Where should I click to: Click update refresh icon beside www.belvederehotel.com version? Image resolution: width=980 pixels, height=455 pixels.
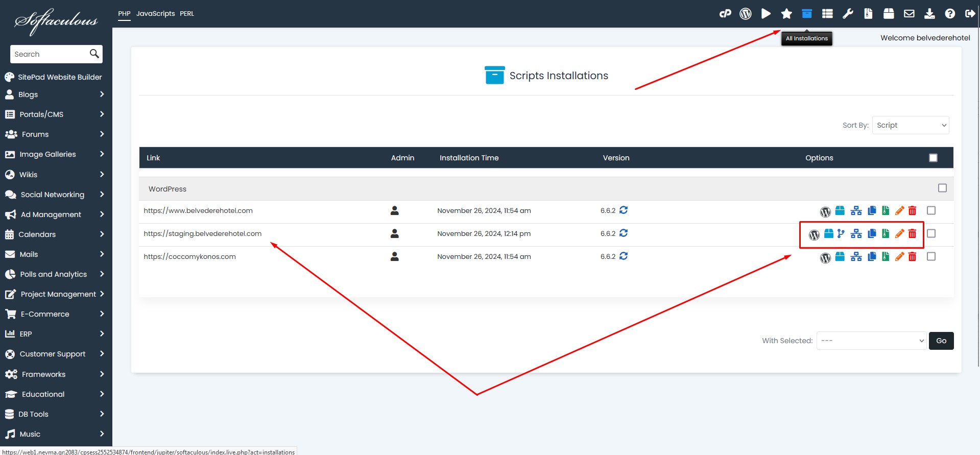624,210
